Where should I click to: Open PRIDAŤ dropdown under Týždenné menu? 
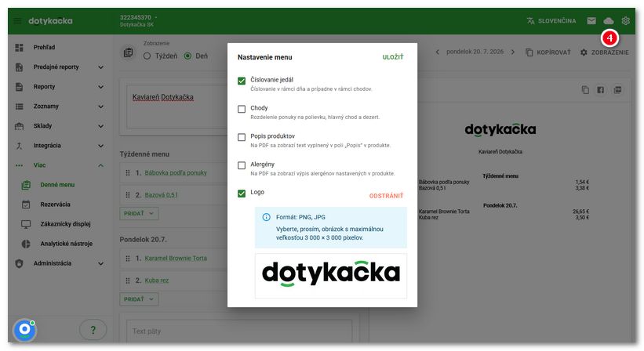coord(139,214)
